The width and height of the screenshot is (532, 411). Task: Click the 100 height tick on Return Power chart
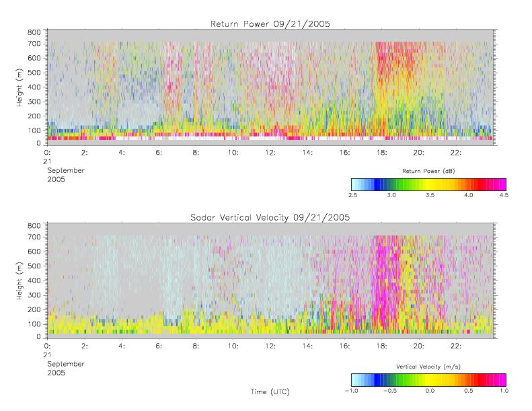(34, 130)
